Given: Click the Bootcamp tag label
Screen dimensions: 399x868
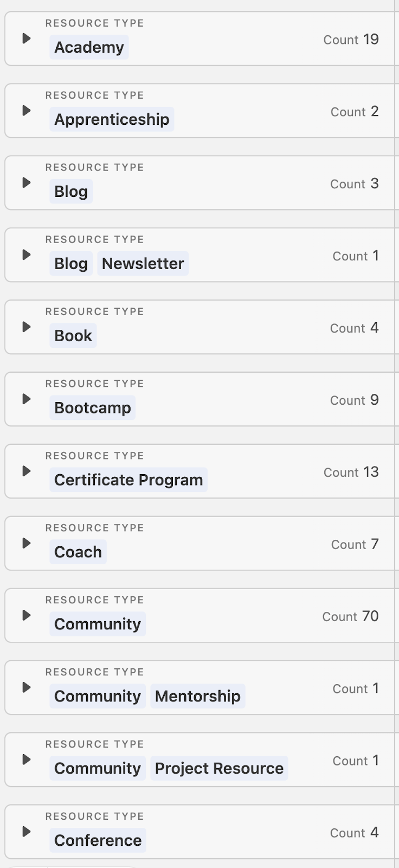Looking at the screenshot, I should coord(93,408).
